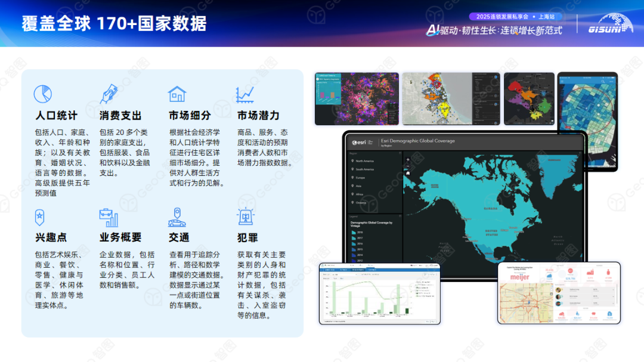Click the siren alarm icon above 犯罪
Image resolution: width=644 pixels, height=362 pixels.
point(246,216)
